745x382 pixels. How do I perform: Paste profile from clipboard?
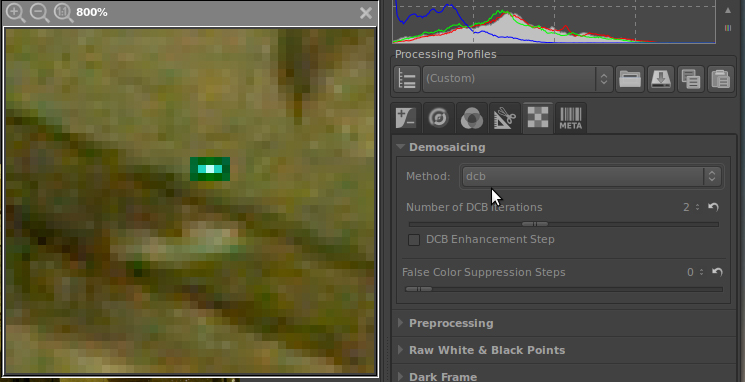721,78
